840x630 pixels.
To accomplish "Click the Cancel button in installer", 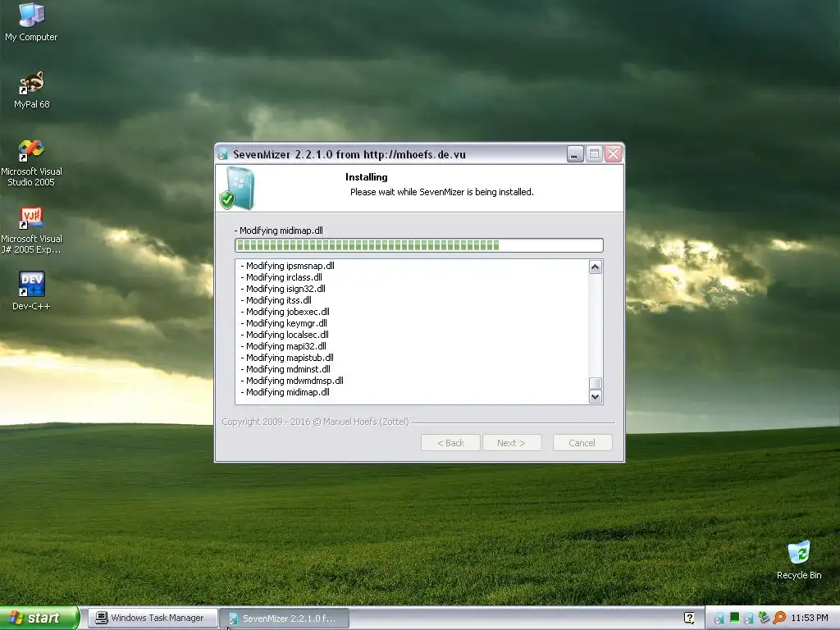I will 582,442.
